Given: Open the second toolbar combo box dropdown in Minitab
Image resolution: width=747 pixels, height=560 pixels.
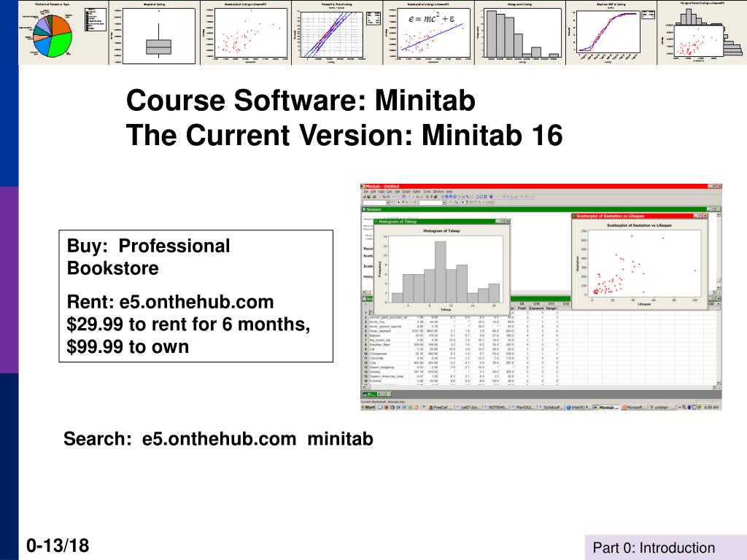Looking at the screenshot, I should point(444,203).
